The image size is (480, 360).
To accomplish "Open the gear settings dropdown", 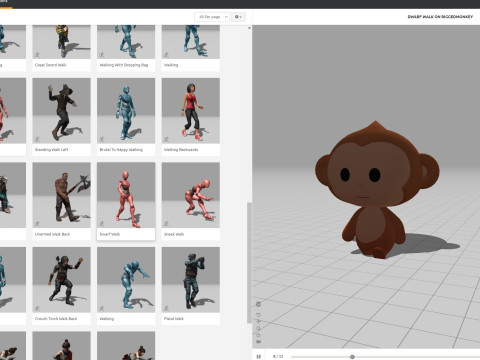I will (238, 17).
